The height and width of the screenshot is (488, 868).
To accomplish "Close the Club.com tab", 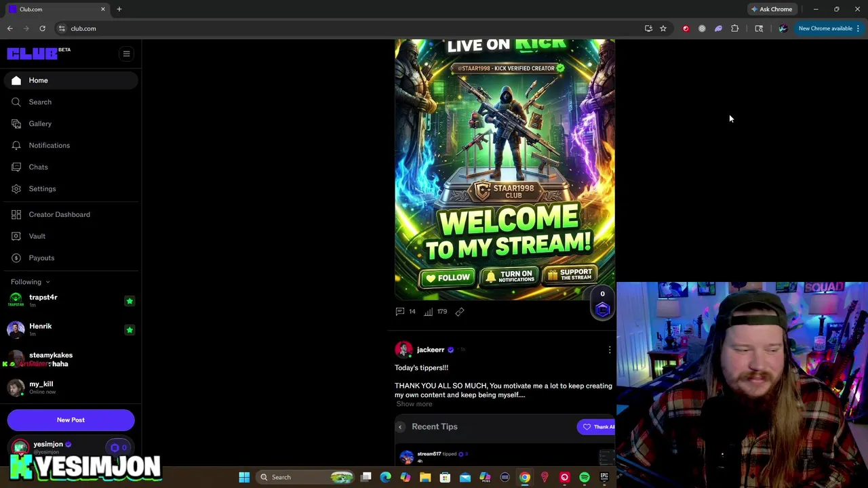I will click(103, 9).
